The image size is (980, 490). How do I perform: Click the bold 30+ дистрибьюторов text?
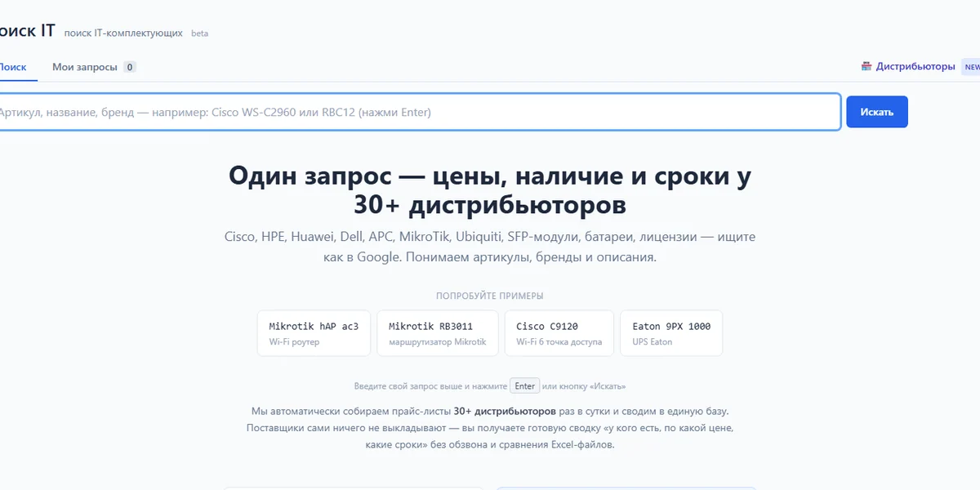click(505, 411)
